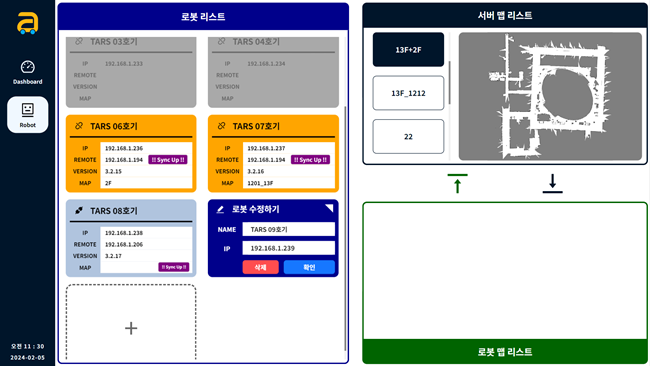650x366 pixels.
Task: Click the red 삭제 button
Action: click(260, 267)
